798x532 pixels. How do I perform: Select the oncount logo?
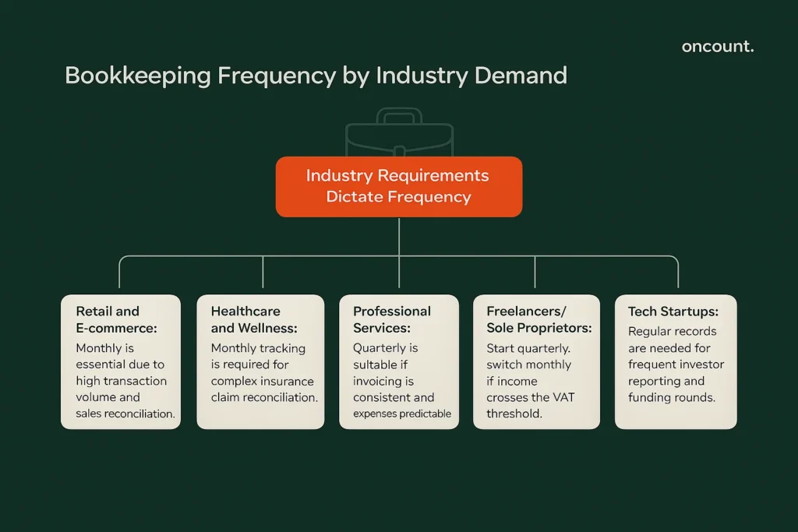[x=717, y=46]
